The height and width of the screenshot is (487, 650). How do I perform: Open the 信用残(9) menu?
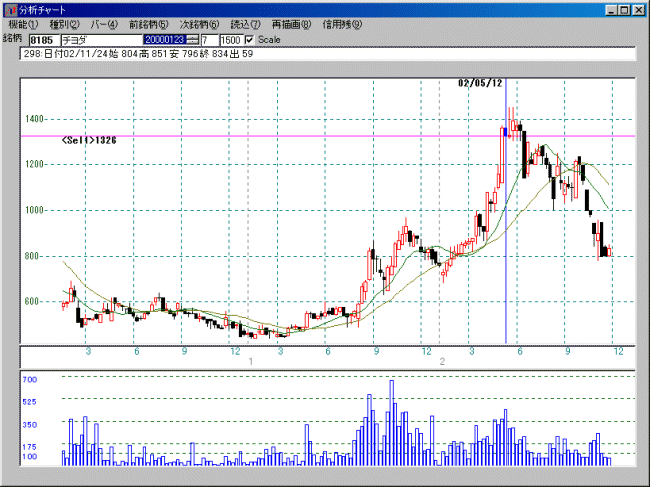[342, 24]
